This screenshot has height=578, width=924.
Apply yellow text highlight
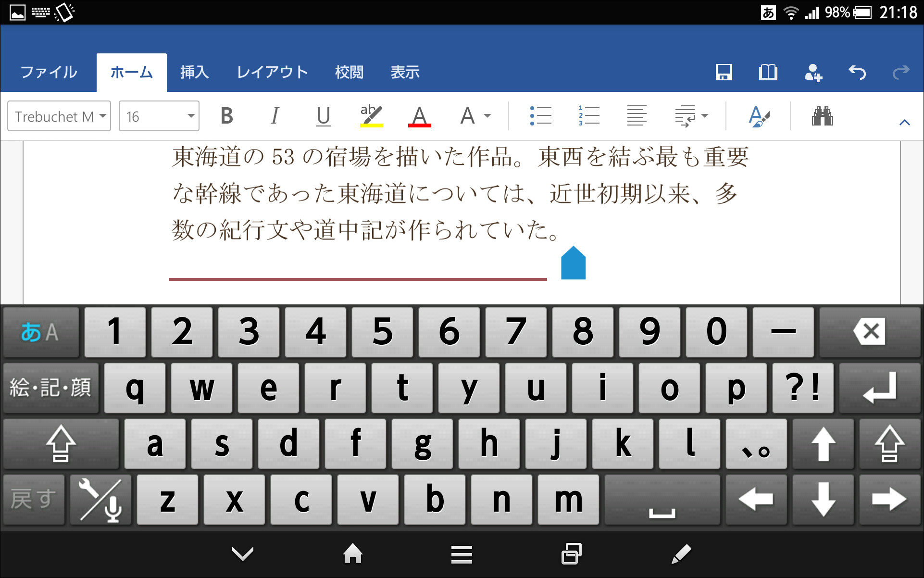tap(372, 115)
